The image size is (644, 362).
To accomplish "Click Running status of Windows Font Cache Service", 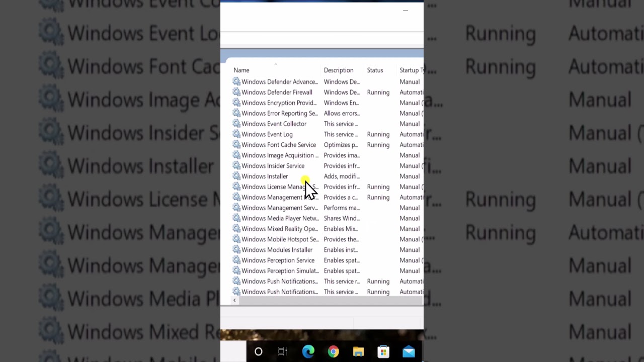I will (x=378, y=145).
